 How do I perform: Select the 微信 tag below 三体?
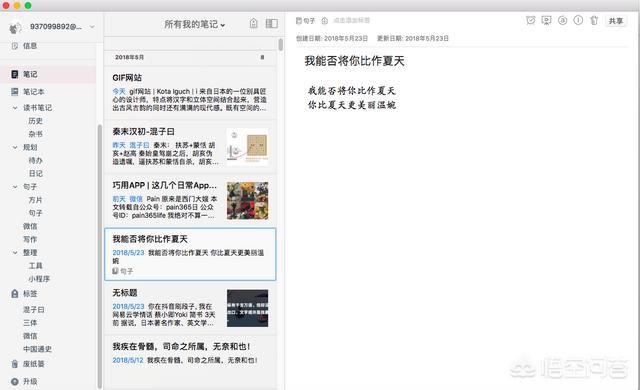30,336
